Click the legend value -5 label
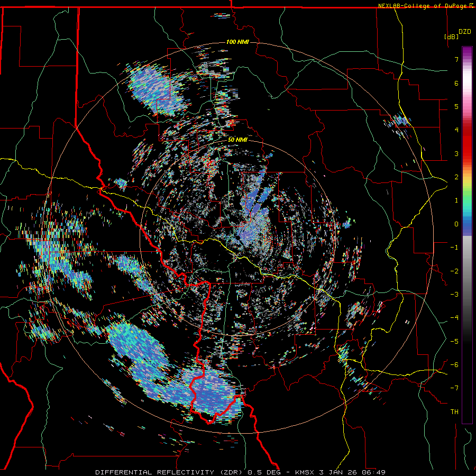The width and height of the screenshot is (476, 476). pyautogui.click(x=454, y=342)
